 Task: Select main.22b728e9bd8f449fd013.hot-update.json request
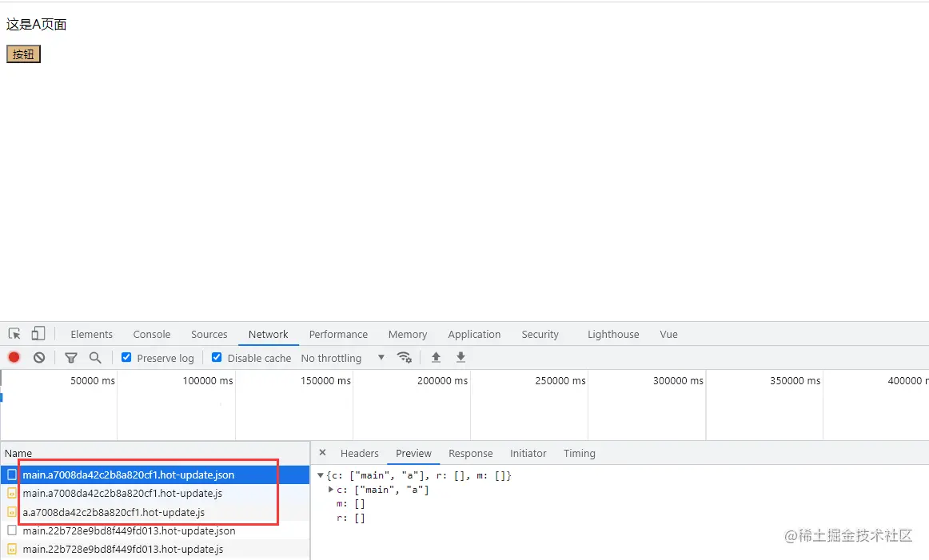(154, 530)
